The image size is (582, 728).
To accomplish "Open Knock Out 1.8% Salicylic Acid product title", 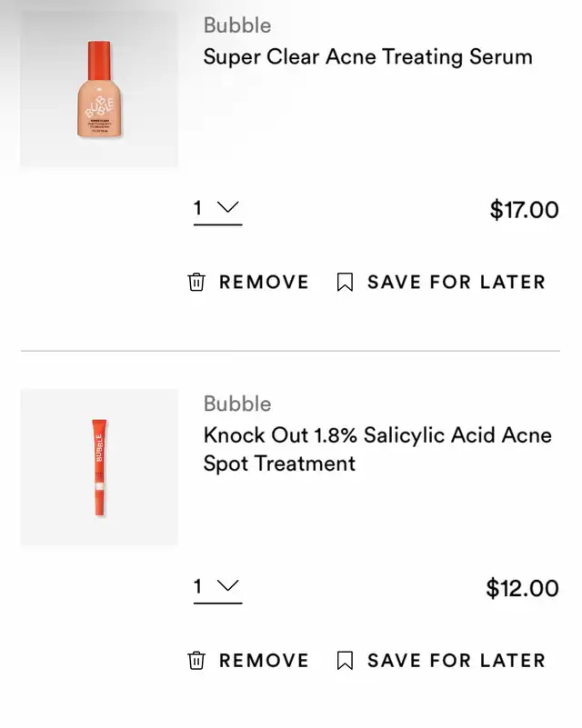I will pyautogui.click(x=377, y=449).
